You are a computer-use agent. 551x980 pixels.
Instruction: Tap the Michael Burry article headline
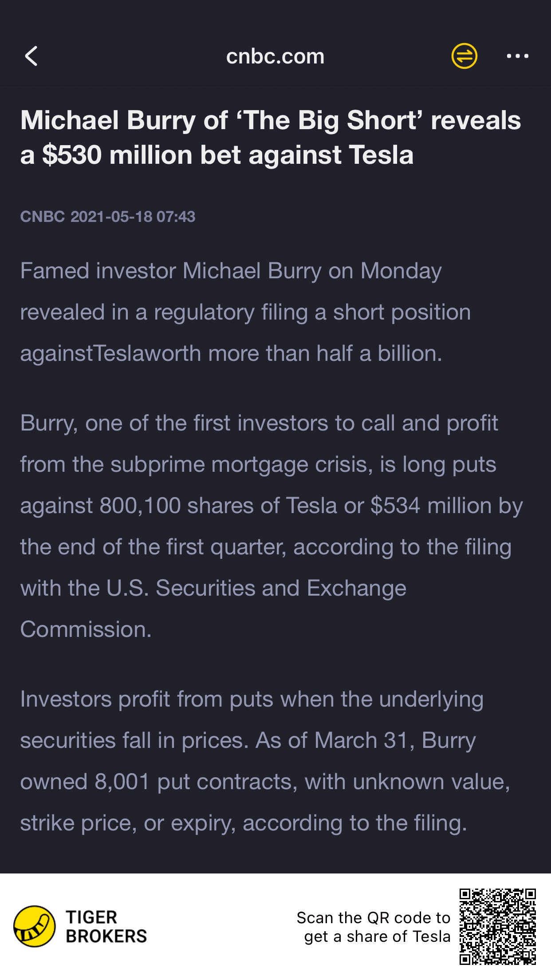271,138
